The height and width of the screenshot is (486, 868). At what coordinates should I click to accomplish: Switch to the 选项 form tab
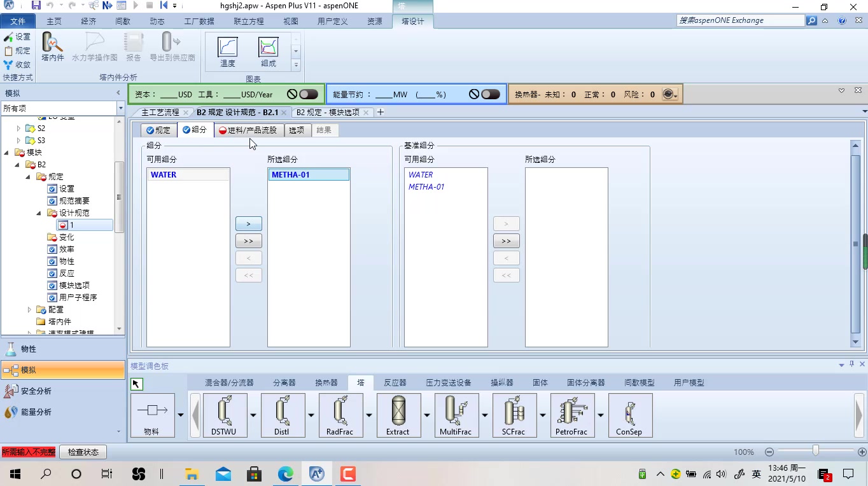coord(297,130)
